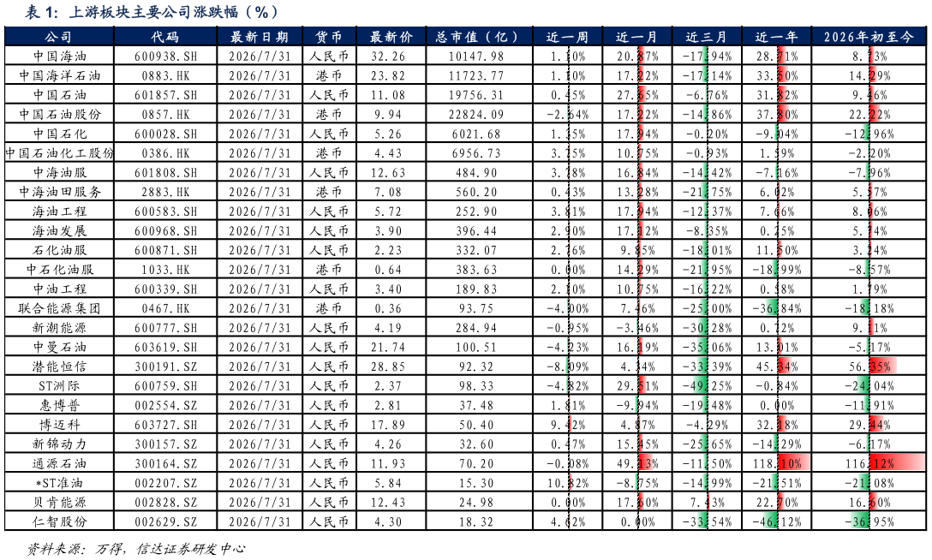Select the company name 海油工程
The width and height of the screenshot is (932, 560).
click(x=59, y=211)
